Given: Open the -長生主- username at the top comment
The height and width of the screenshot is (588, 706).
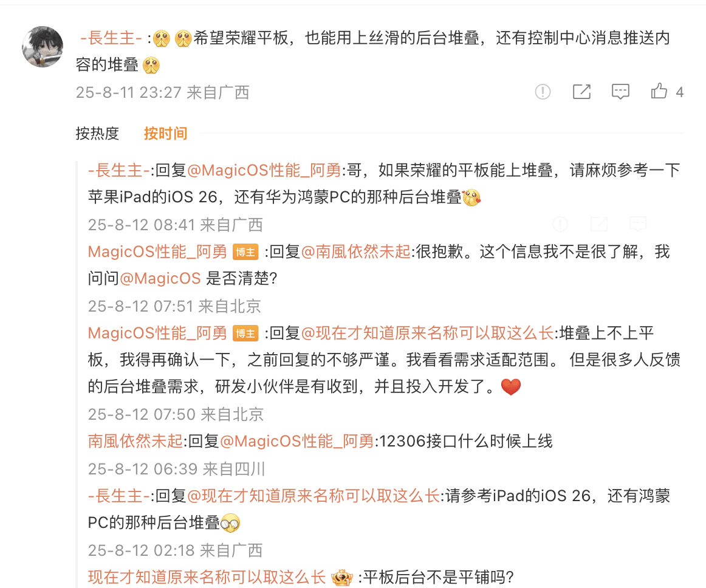Looking at the screenshot, I should pos(111,38).
